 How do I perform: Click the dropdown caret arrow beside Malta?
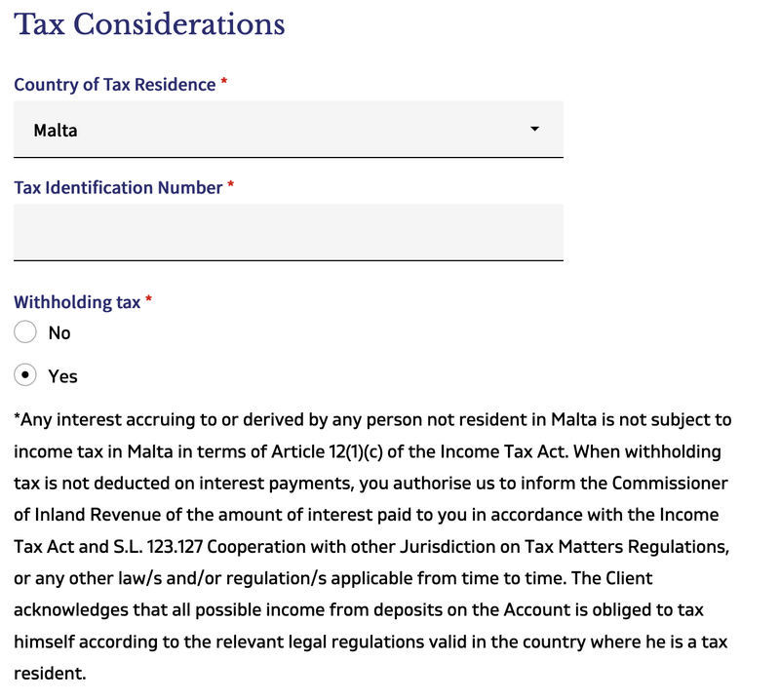(534, 129)
